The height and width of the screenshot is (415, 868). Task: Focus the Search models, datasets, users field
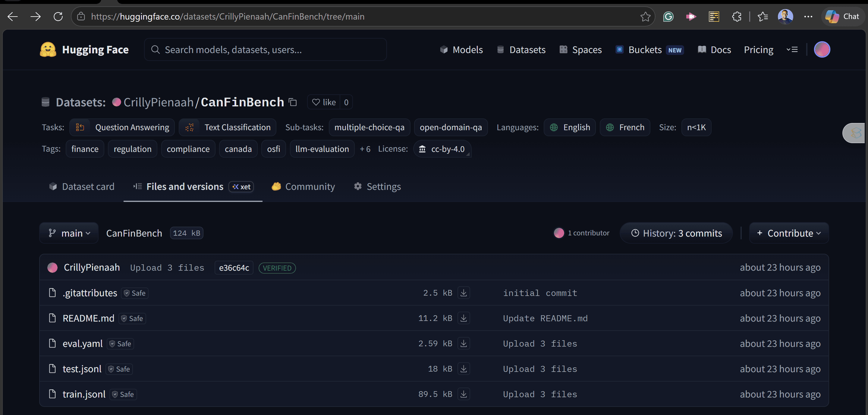(x=265, y=49)
